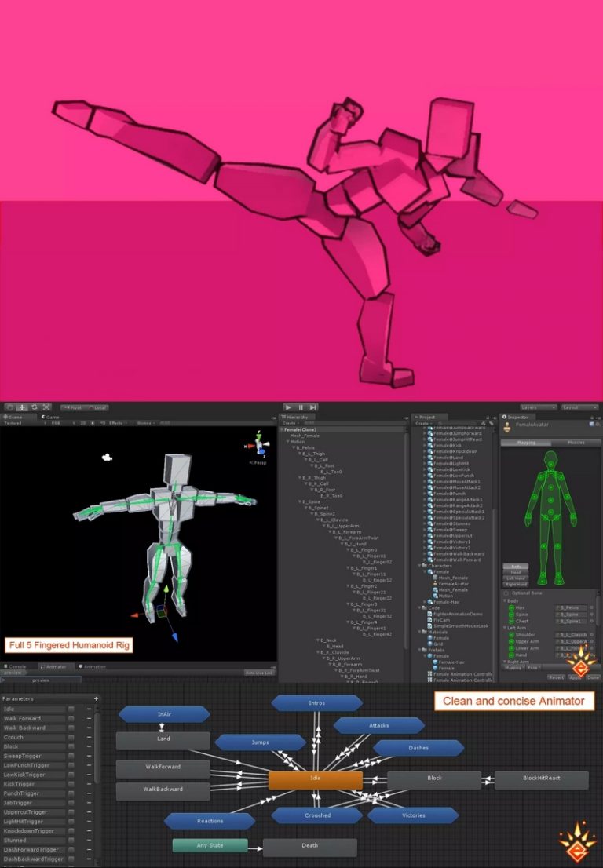Click the FemaleAvatar asset icon in Project
The image size is (603, 868).
pos(435,583)
